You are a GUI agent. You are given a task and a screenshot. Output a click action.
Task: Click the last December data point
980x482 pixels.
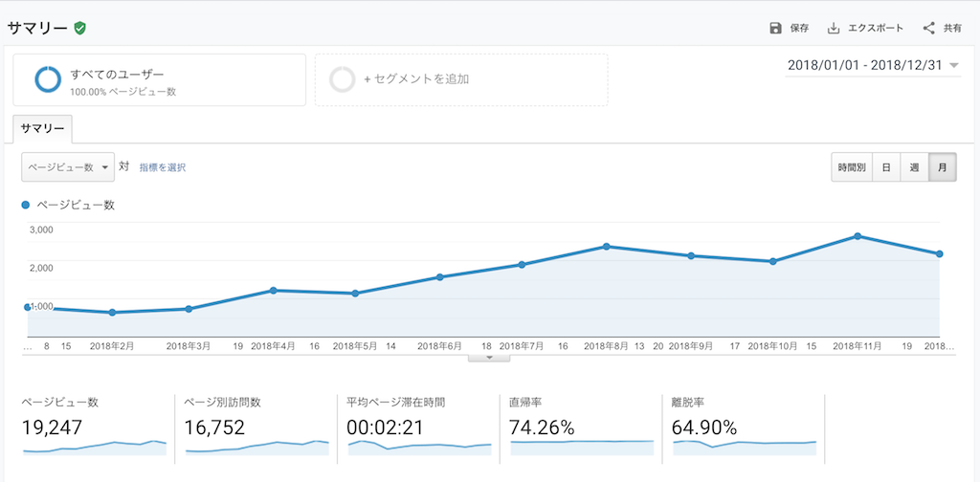[940, 254]
